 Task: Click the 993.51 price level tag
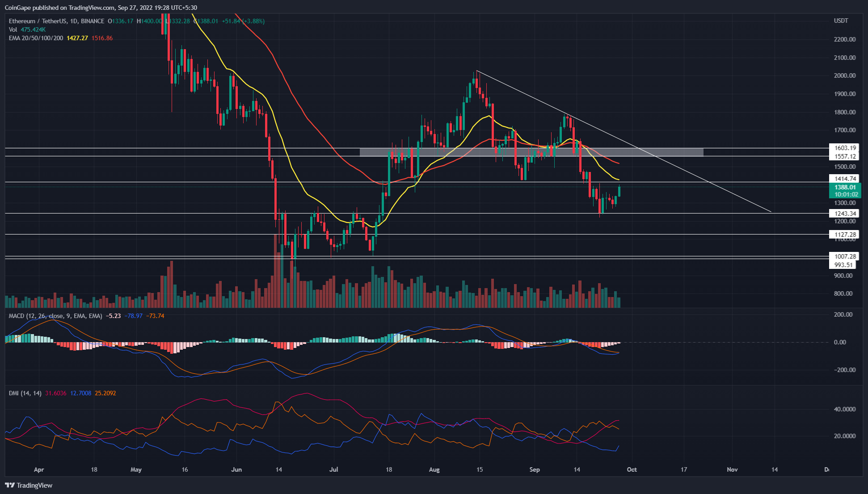[x=843, y=265]
